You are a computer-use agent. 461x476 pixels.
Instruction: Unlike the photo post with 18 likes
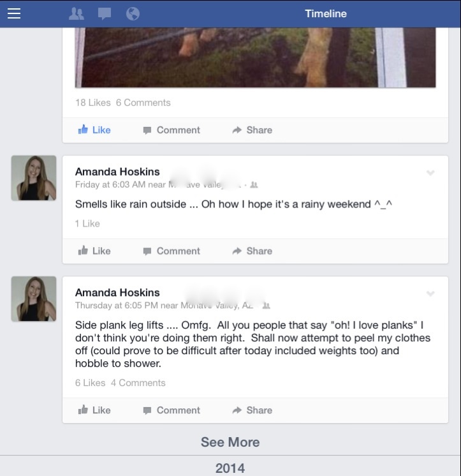[94, 130]
